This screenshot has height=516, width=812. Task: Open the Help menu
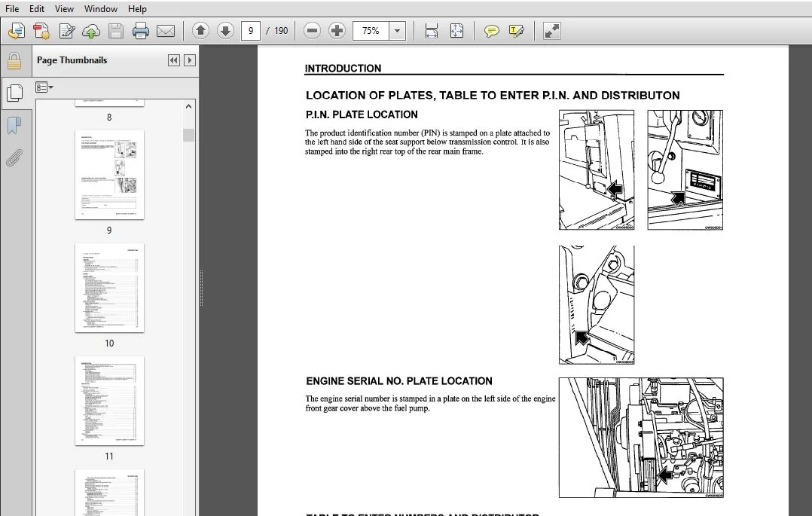[137, 9]
